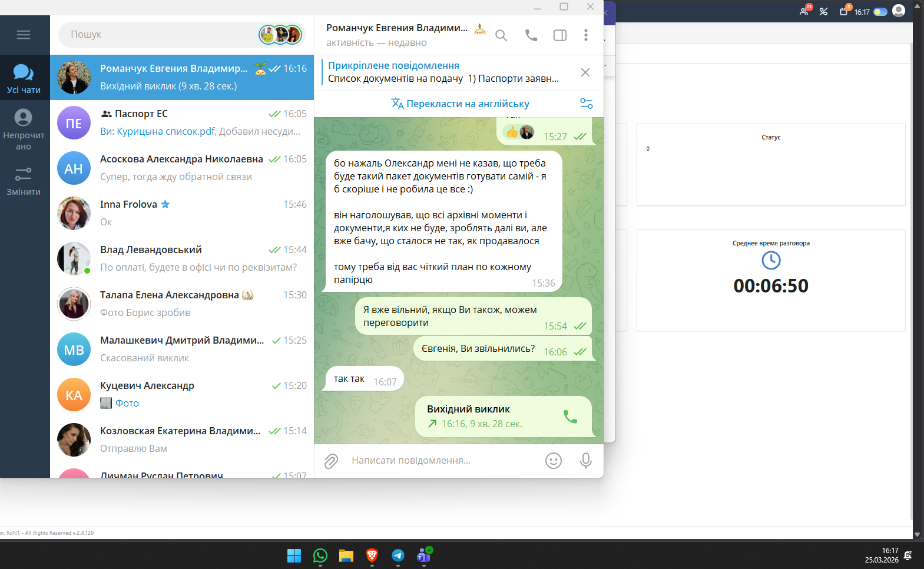Viewport: 924px width, 569px height.
Task: Open chat with Малашкевич Дмитрий
Action: pos(182,349)
